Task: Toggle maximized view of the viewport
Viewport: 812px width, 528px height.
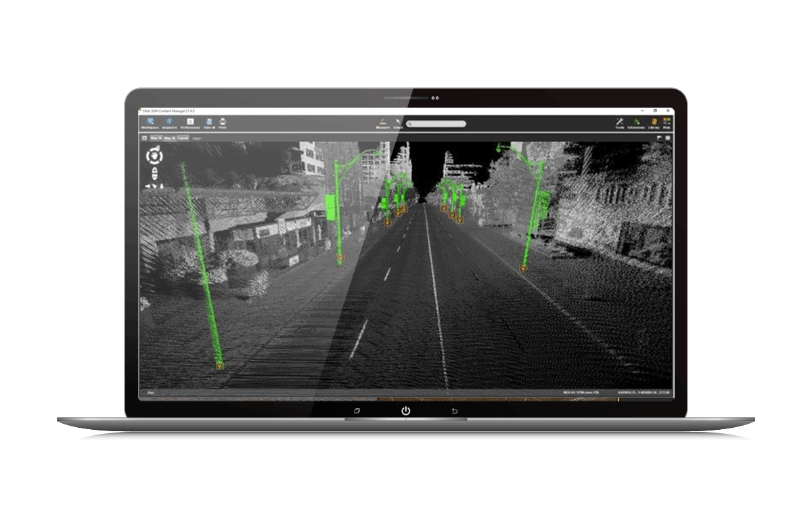Action: tap(667, 138)
